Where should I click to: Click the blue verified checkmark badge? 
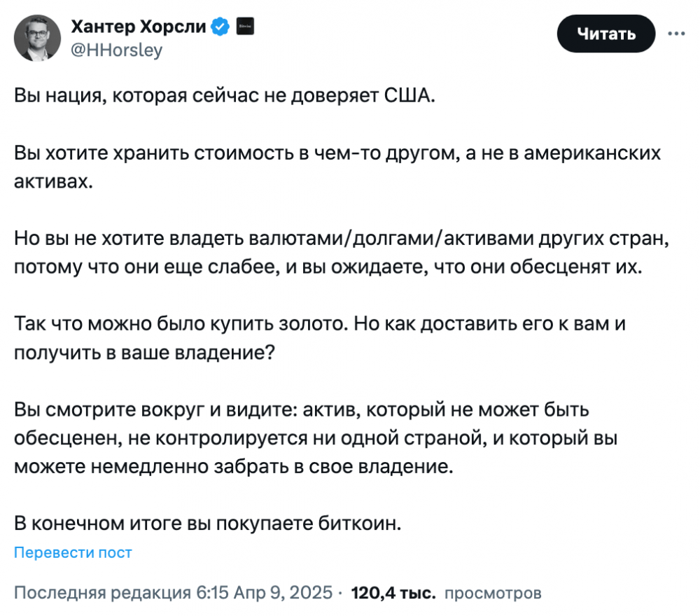[x=220, y=27]
